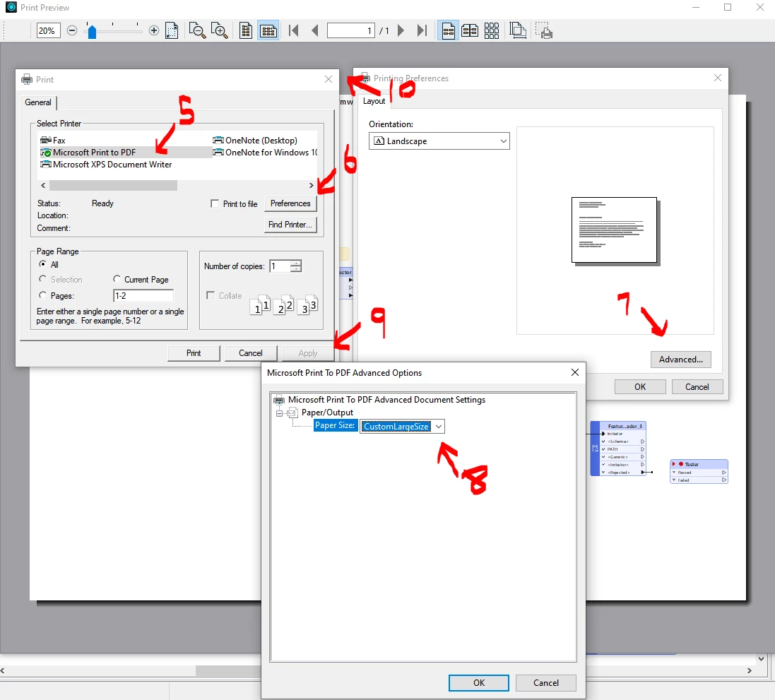The width and height of the screenshot is (775, 700).
Task: Click Cancel in Advanced Options dialog
Action: coord(545,683)
